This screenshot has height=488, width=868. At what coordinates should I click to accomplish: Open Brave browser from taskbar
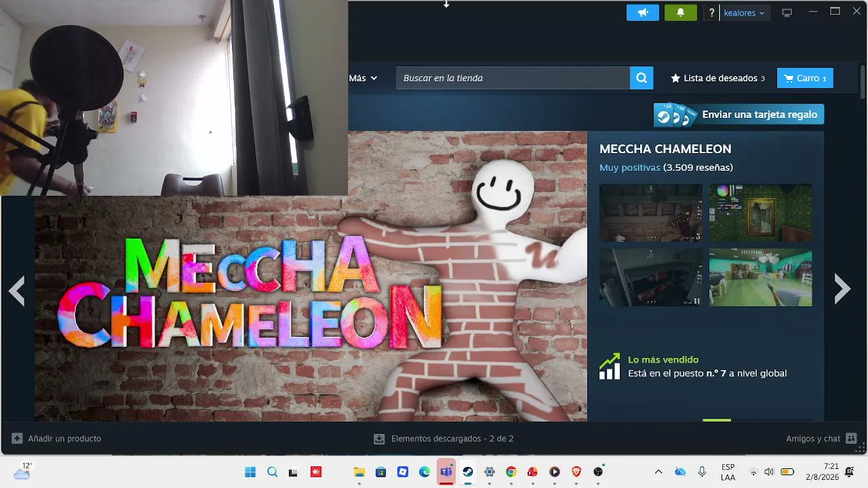[576, 472]
